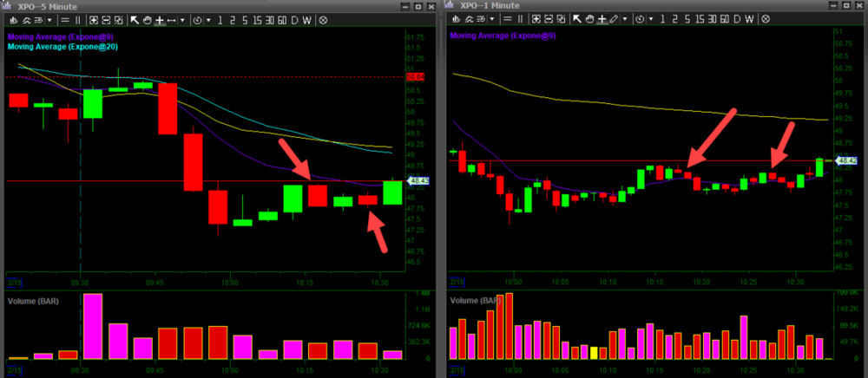Click the vertical lines tool in 1 Minute toolbar
This screenshot has width=868, height=378.
point(520,19)
